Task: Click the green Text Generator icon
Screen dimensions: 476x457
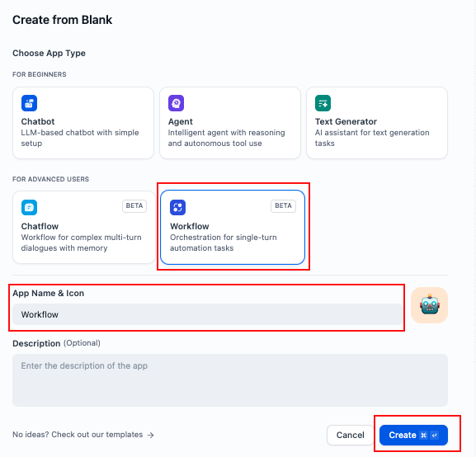Action: pyautogui.click(x=323, y=103)
